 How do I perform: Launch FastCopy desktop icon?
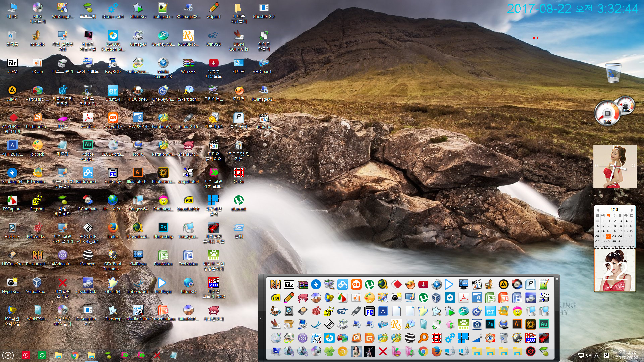(x=113, y=176)
